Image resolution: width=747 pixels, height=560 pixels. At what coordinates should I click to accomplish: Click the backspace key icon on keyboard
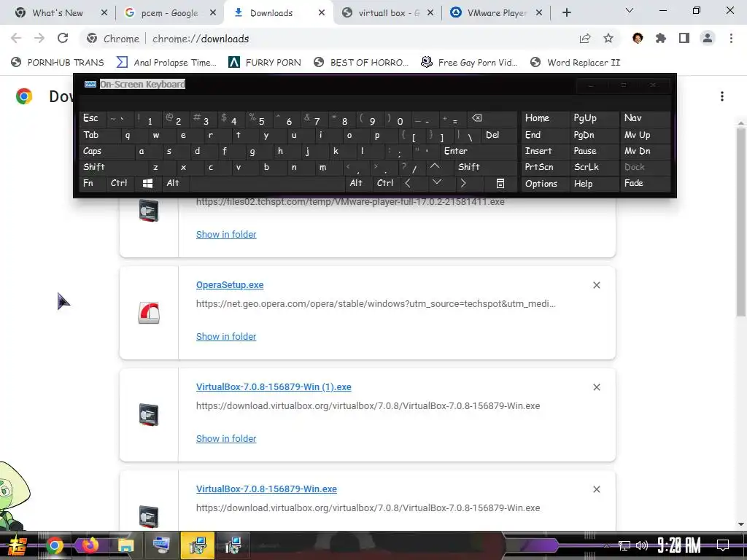pyautogui.click(x=492, y=118)
